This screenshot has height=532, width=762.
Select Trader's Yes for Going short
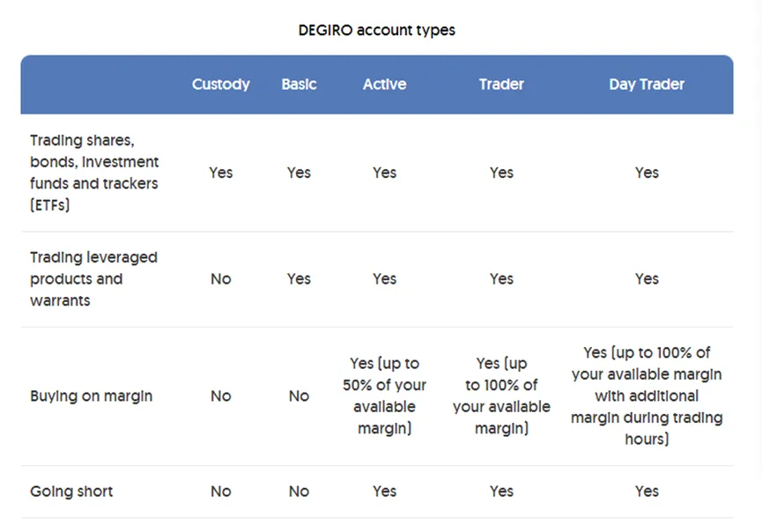click(x=501, y=491)
